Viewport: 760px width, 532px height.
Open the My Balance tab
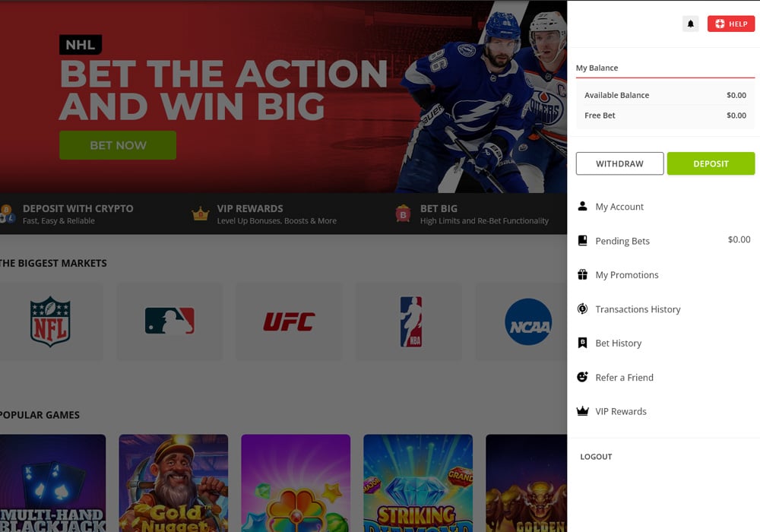pyautogui.click(x=597, y=68)
